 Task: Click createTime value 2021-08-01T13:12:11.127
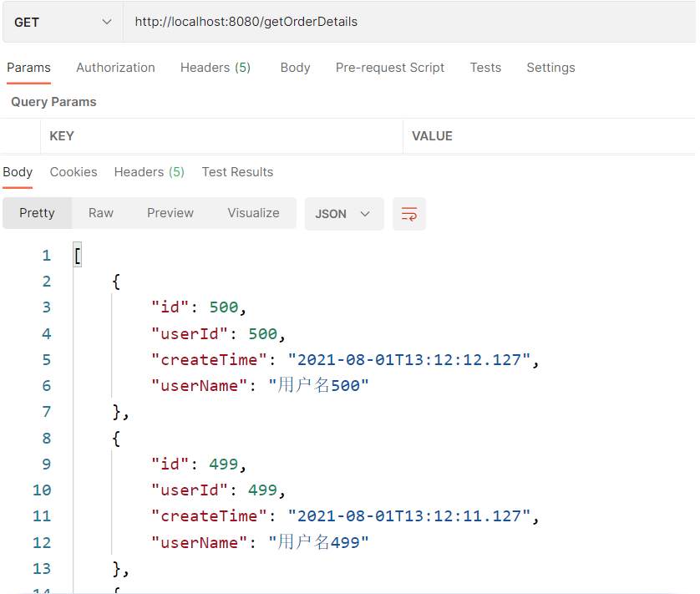coord(409,516)
